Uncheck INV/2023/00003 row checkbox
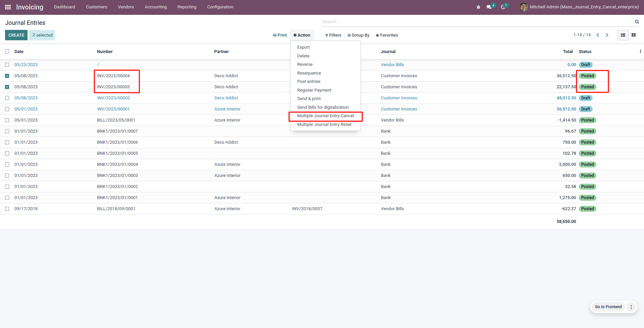Image resolution: width=644 pixels, height=328 pixels. pyautogui.click(x=7, y=87)
